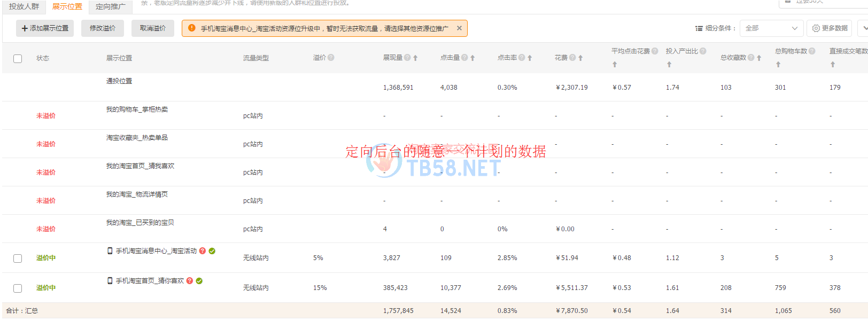Open the date range dropdown at top right
Image resolution: width=868 pixels, height=321 pixels.
pos(823,3)
